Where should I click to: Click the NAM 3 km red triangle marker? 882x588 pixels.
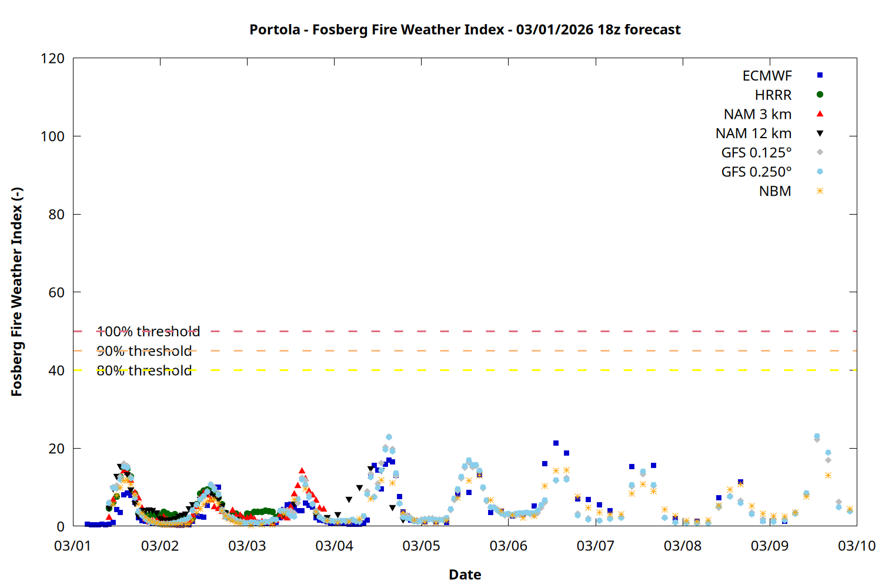[x=820, y=113]
